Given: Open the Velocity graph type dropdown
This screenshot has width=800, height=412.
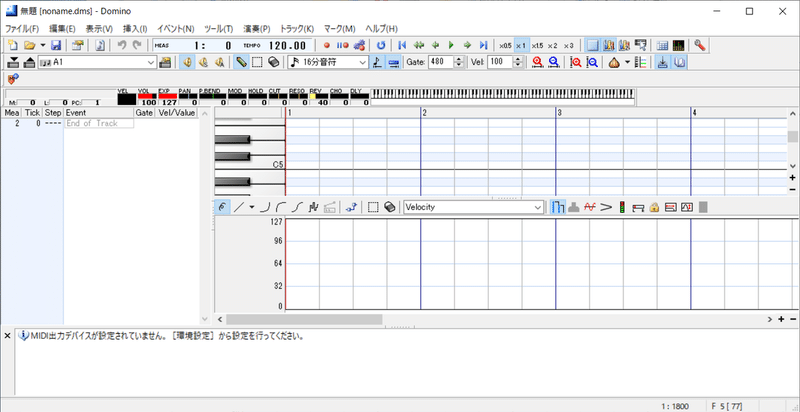Looking at the screenshot, I should tap(473, 207).
